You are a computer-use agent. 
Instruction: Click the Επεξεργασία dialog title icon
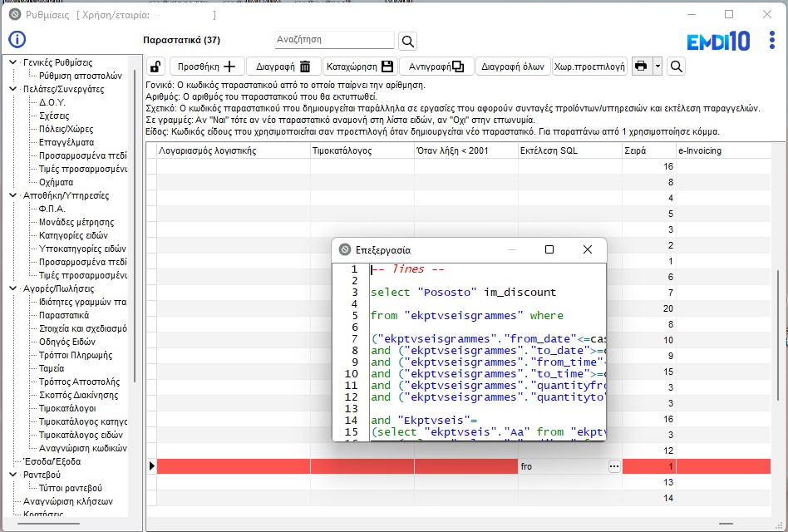(x=345, y=249)
